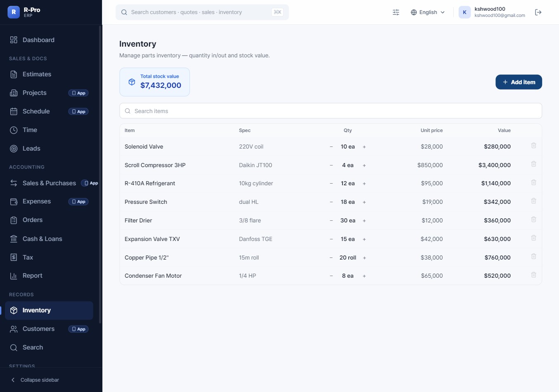Open the display settings sliders icon
This screenshot has height=392, width=559.
pos(396,12)
